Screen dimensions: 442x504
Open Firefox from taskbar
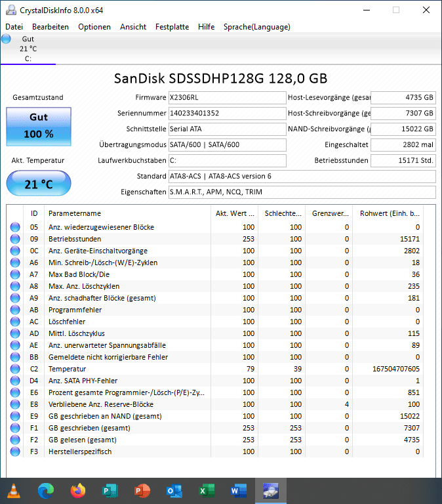click(78, 491)
